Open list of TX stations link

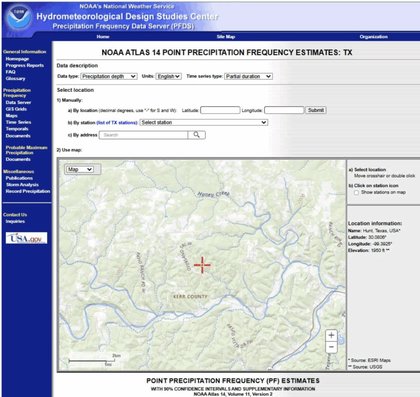(117, 123)
